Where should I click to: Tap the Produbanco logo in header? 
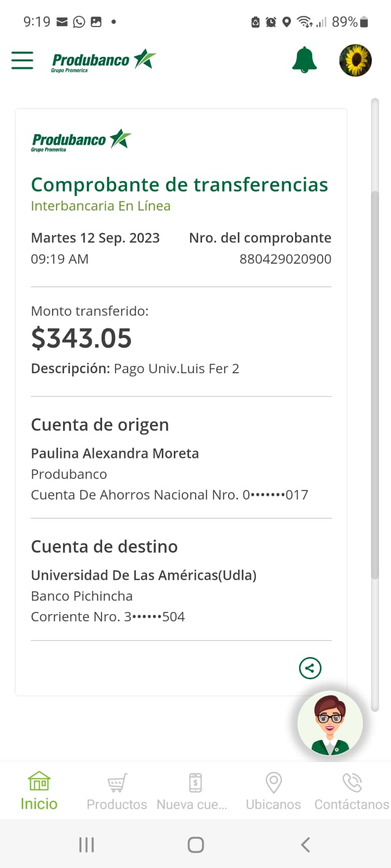point(103,61)
